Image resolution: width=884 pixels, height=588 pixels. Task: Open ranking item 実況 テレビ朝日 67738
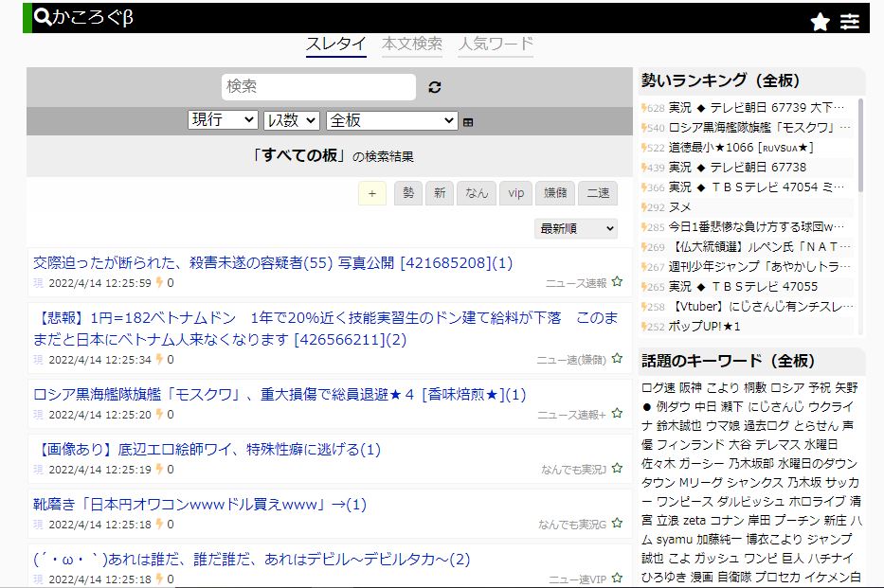point(737,168)
